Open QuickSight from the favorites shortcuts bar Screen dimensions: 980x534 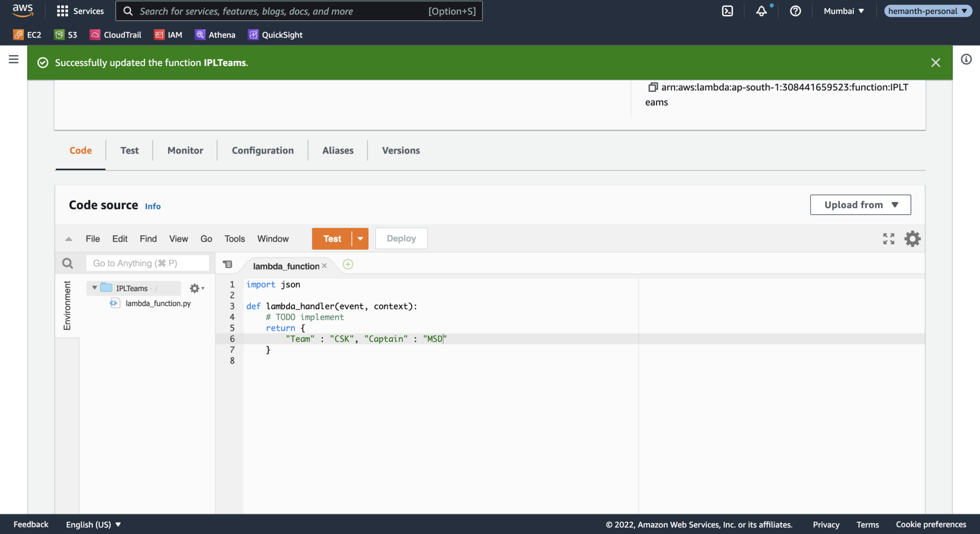tap(275, 34)
